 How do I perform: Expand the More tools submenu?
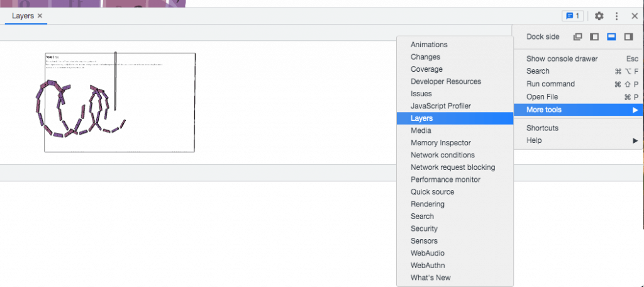coord(578,110)
